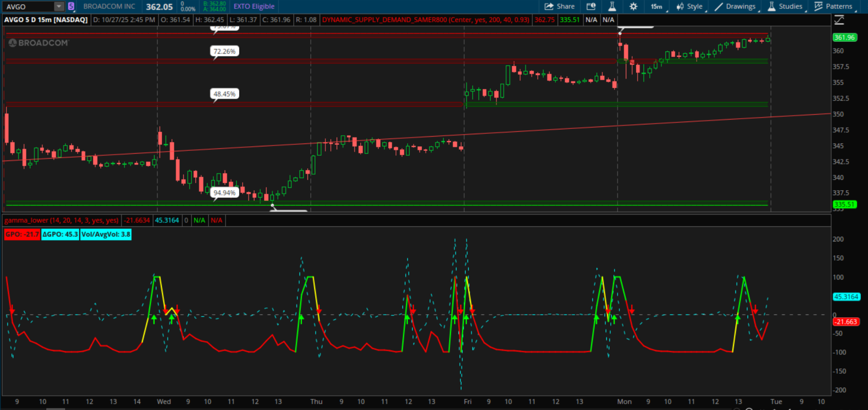Click the chart scale icon above price axis
868x410 pixels.
coord(839,20)
